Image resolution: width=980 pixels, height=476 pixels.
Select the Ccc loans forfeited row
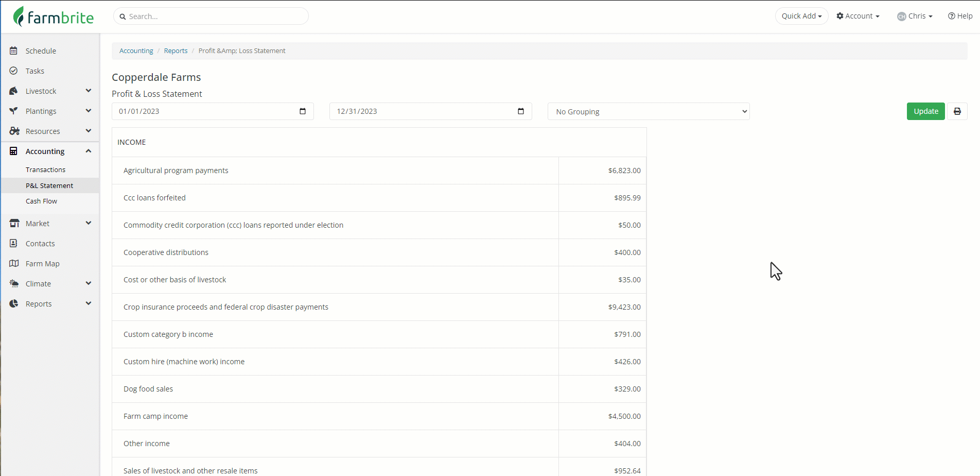[x=379, y=198]
